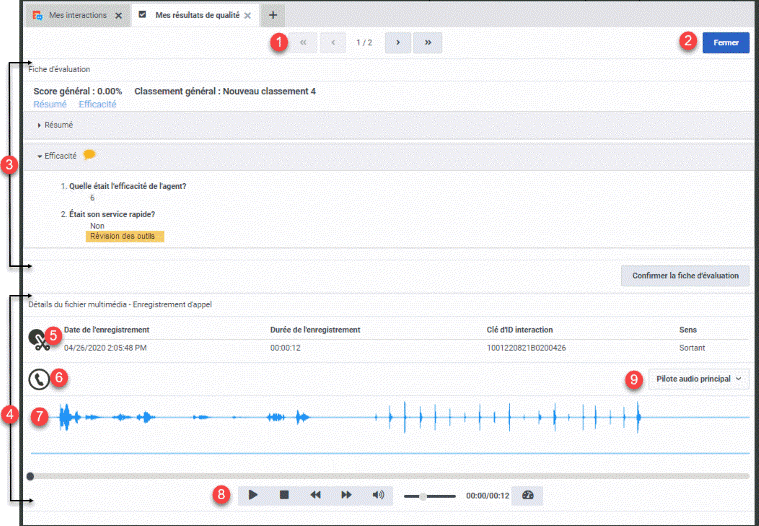Screen dimensions: 759x526
Task: Open the Pilote audio principal dropdown
Action: click(x=698, y=379)
